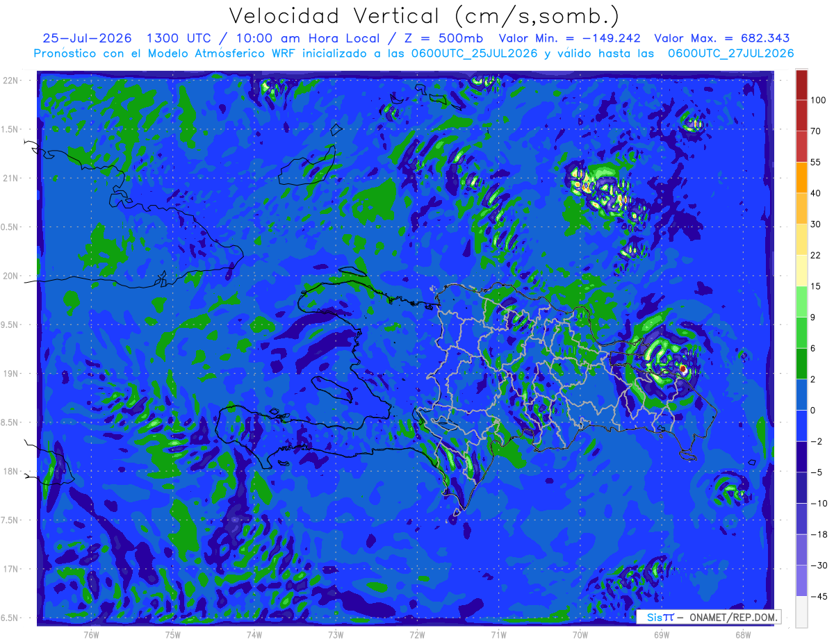Click the 'Valor Max. = 682.343' value
Screen dimensions: 834x644
(x=722, y=38)
